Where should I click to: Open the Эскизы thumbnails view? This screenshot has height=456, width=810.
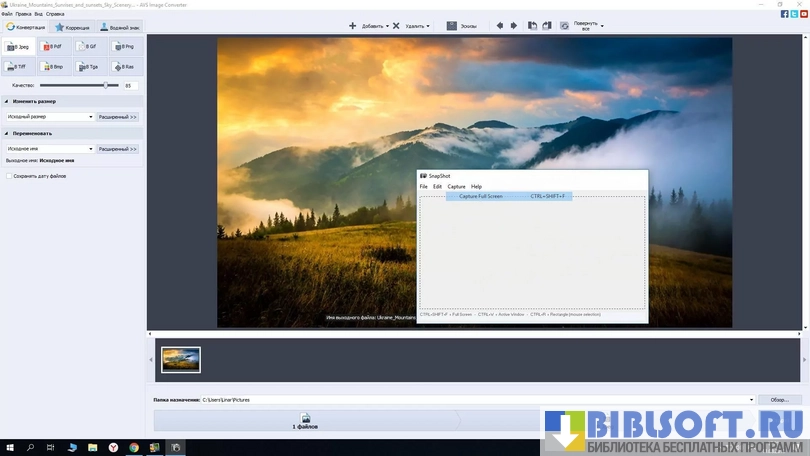click(461, 26)
